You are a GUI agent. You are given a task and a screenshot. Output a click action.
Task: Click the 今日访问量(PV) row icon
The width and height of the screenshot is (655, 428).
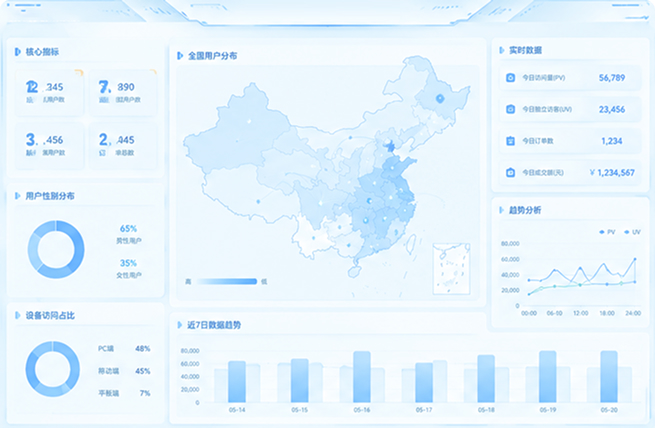(x=510, y=78)
